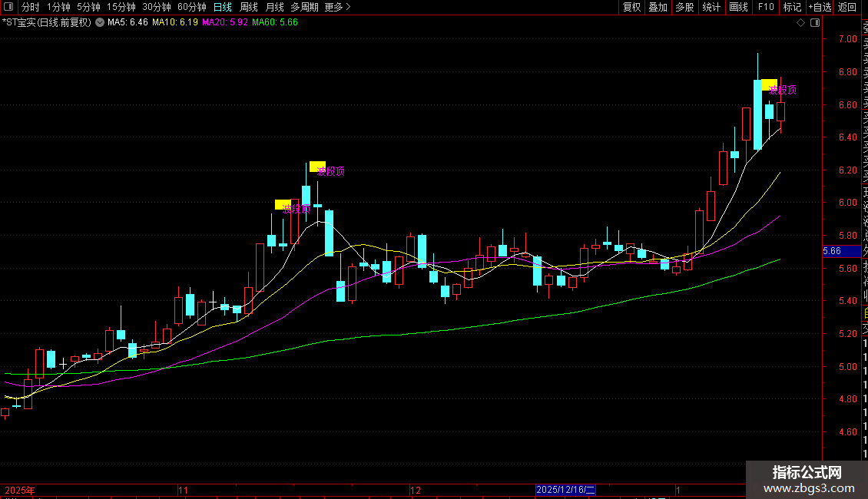Click the 6.00 price label on axis
868x499 pixels.
pyautogui.click(x=847, y=203)
